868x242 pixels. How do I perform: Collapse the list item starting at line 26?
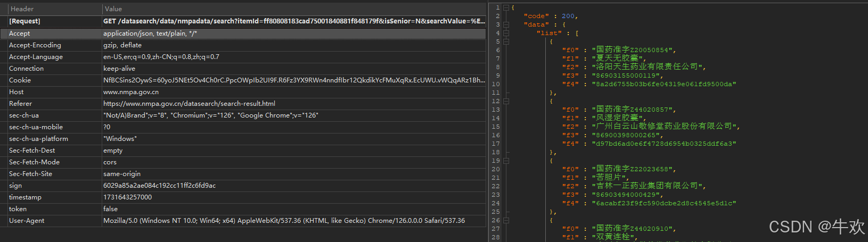pos(506,220)
